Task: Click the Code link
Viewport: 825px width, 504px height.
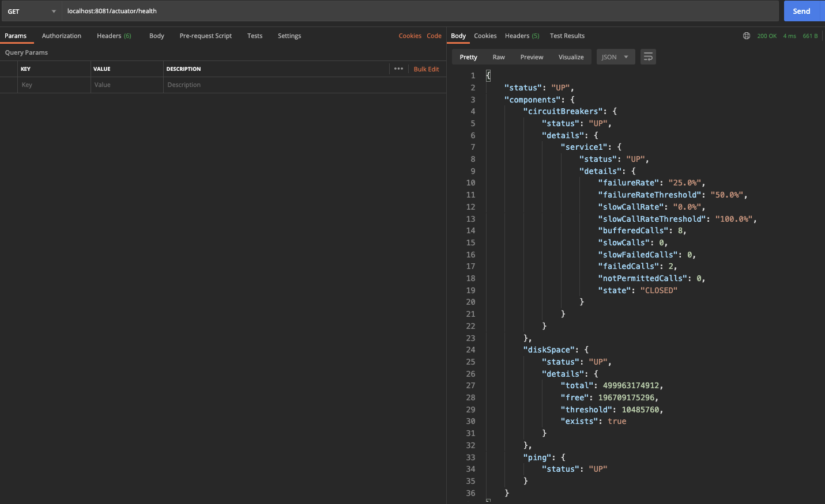Action: (434, 36)
